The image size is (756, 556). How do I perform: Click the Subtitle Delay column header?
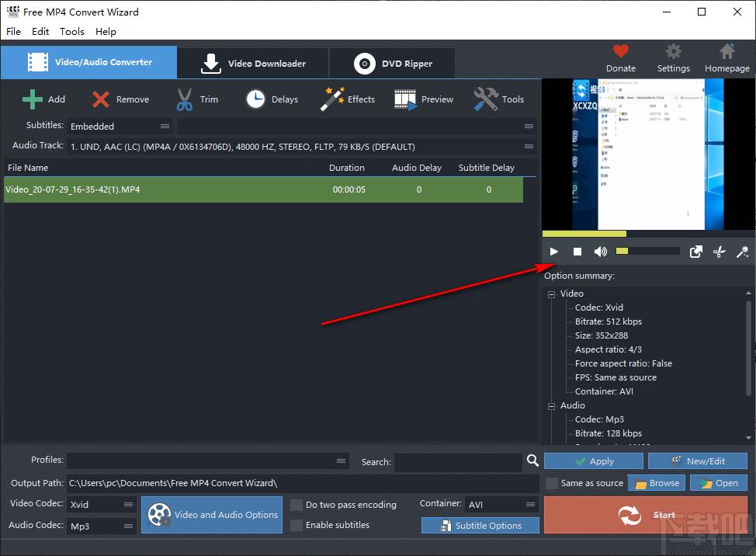[x=487, y=168]
